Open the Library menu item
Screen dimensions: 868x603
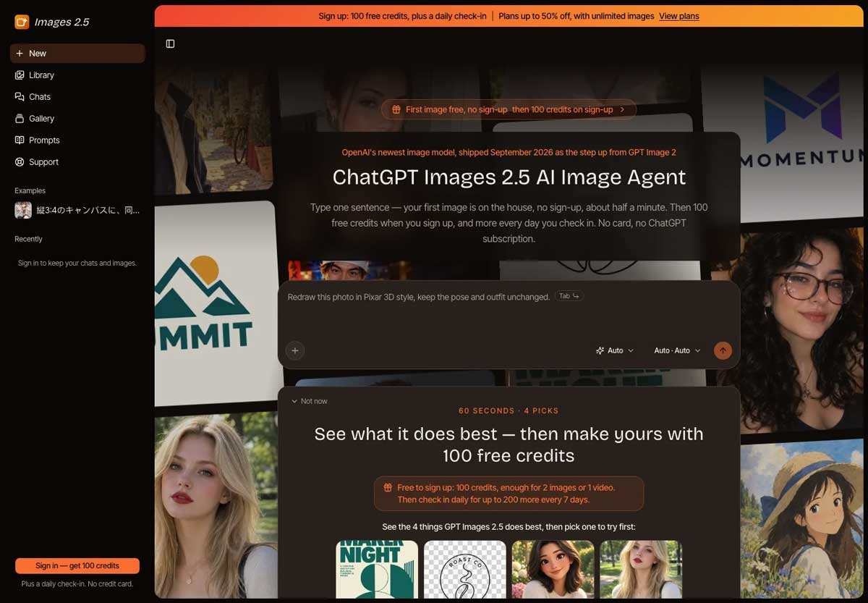[x=77, y=75]
